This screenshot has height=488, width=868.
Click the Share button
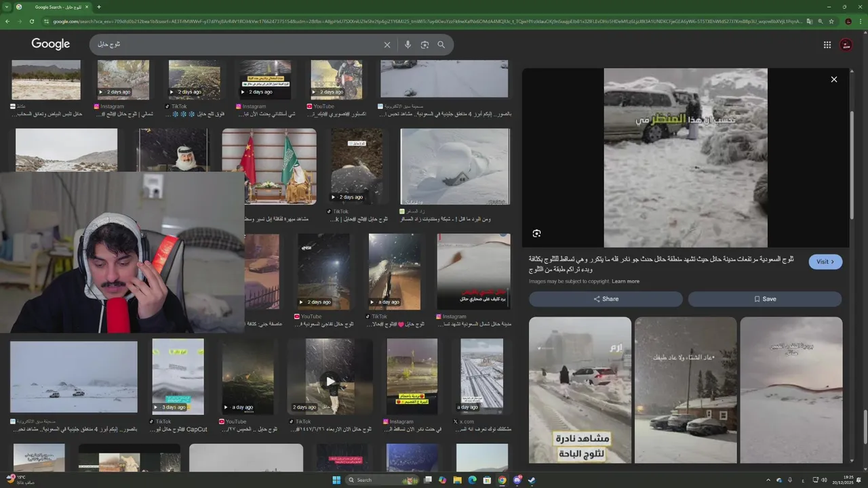pyautogui.click(x=606, y=299)
